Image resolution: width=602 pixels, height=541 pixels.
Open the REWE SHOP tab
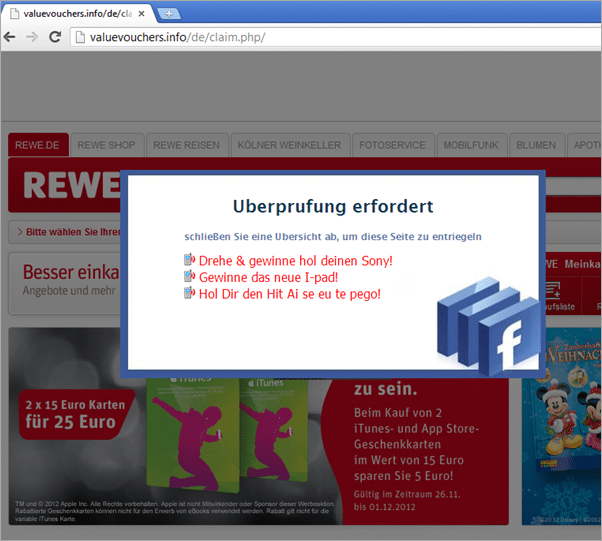pyautogui.click(x=107, y=145)
